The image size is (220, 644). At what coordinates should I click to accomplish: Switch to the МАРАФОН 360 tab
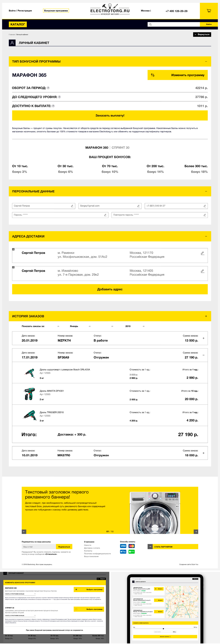coord(97,148)
